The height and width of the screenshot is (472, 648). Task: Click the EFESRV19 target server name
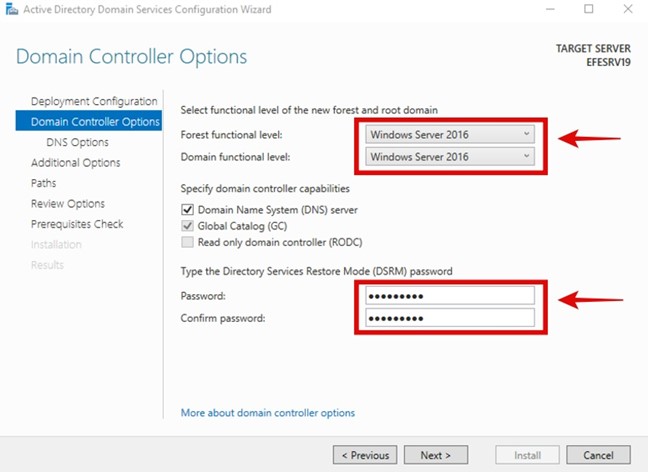click(x=608, y=62)
